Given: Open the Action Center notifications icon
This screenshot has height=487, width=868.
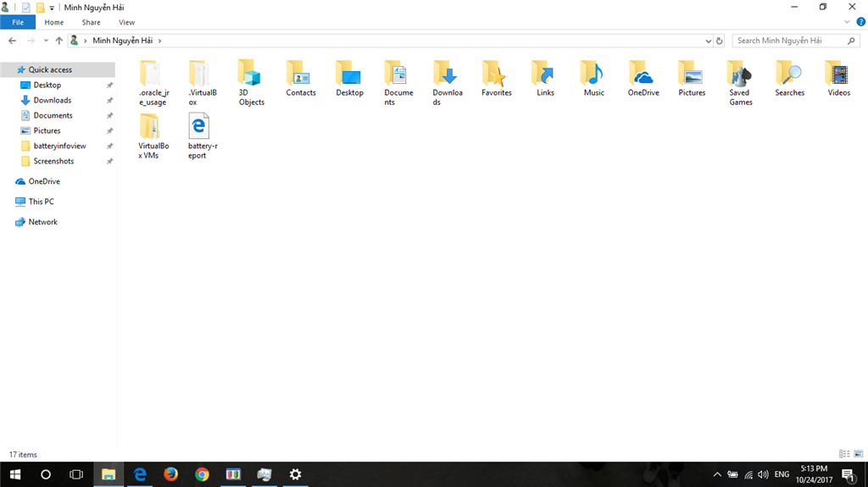Looking at the screenshot, I should 849,474.
